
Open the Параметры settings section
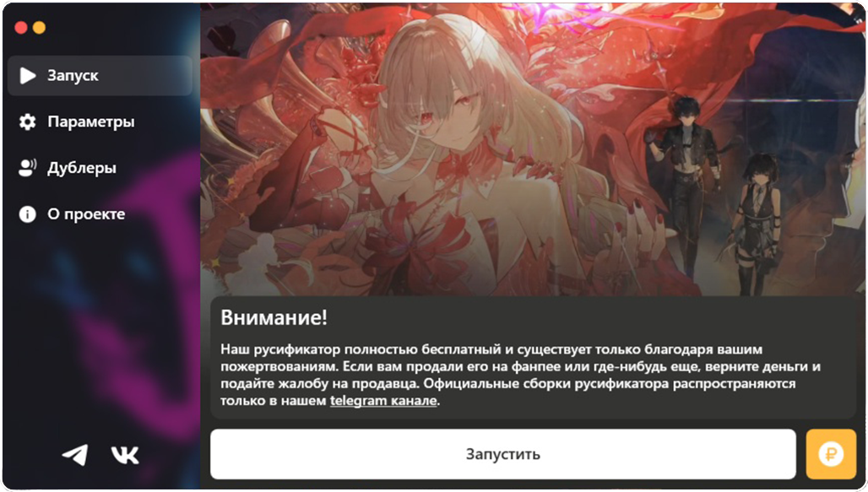tap(100, 122)
